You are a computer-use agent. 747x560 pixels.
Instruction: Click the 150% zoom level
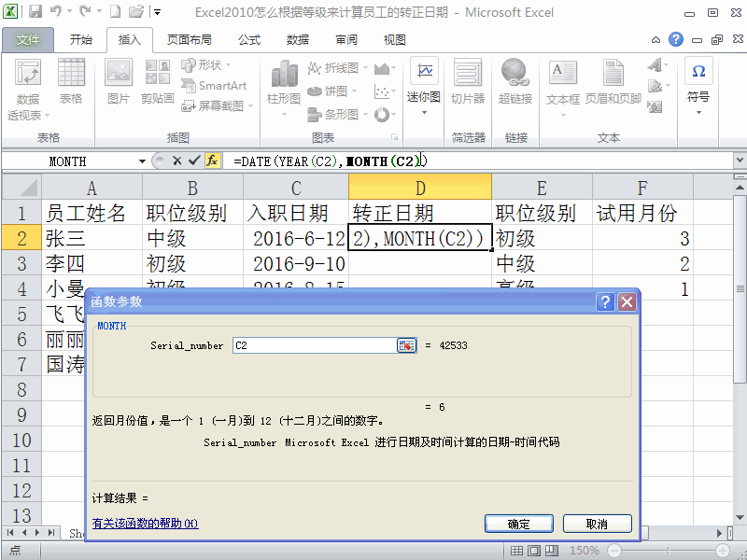[x=585, y=551]
